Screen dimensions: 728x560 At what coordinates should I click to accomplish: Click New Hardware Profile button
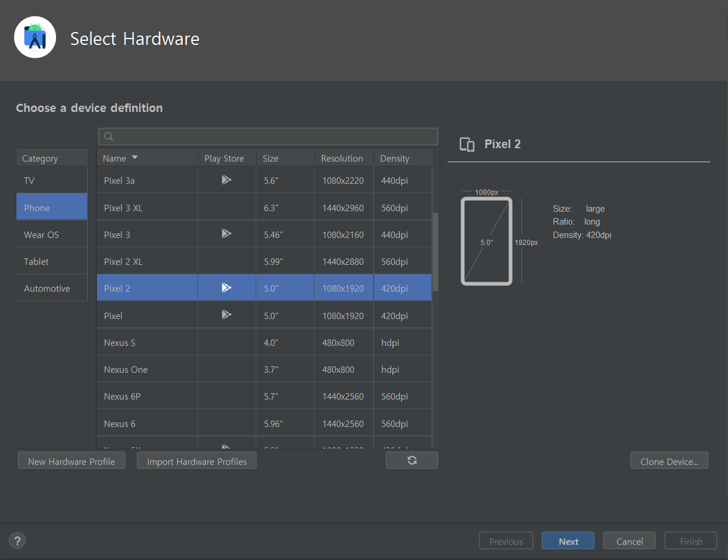pos(72,461)
